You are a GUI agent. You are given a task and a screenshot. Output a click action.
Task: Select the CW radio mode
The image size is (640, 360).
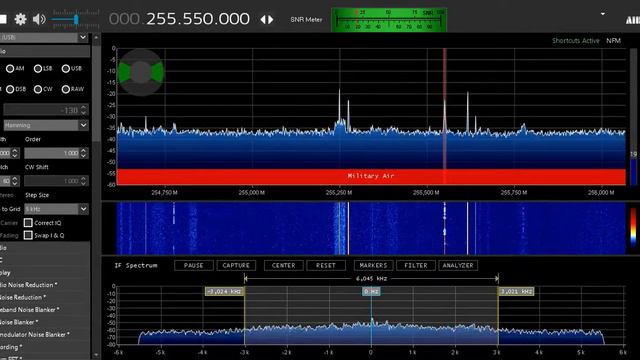[x=38, y=89]
